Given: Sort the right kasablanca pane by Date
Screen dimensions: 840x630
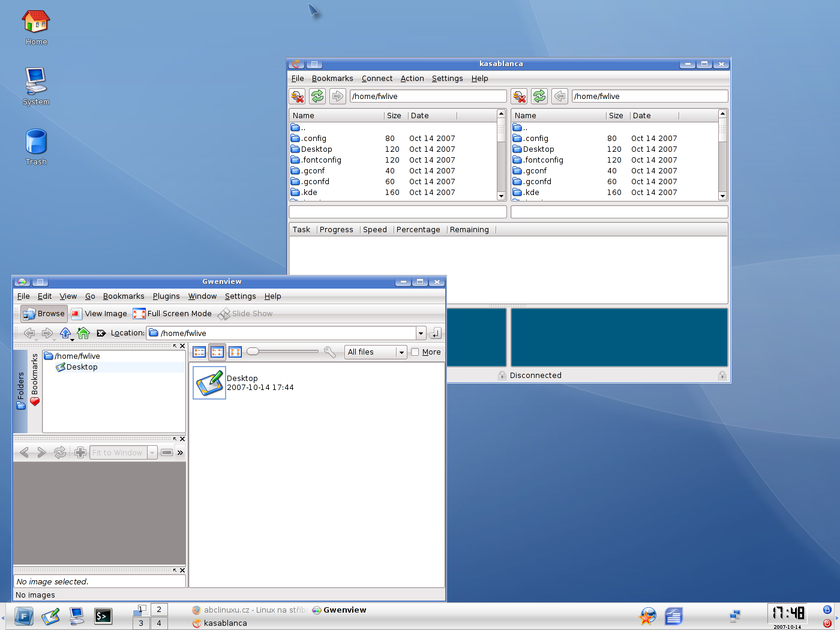Looking at the screenshot, I should [x=654, y=116].
